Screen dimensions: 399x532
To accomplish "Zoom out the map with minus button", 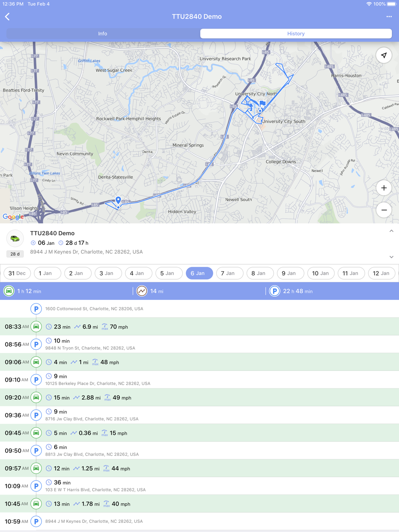I will click(384, 210).
